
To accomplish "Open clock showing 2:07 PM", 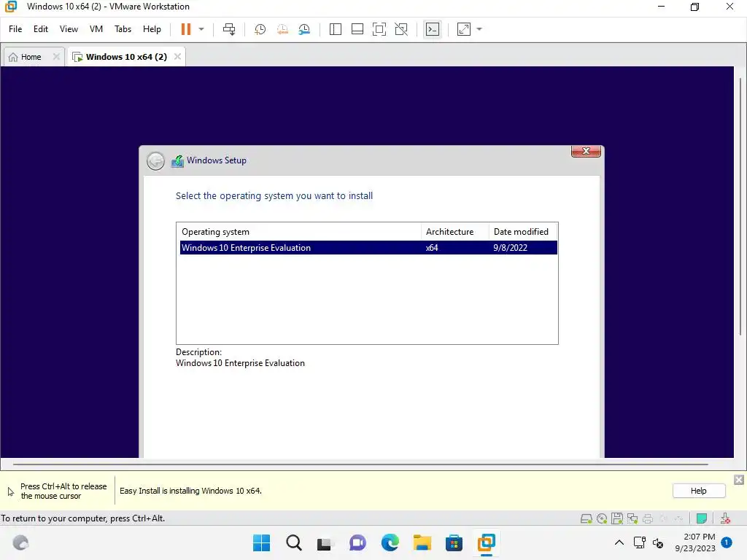I will 695,542.
